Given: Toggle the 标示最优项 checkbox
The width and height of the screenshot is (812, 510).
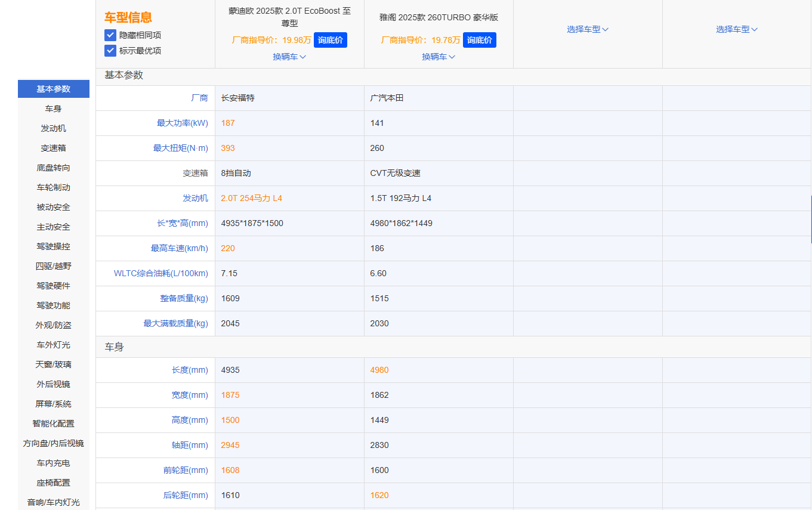Looking at the screenshot, I should coord(110,51).
